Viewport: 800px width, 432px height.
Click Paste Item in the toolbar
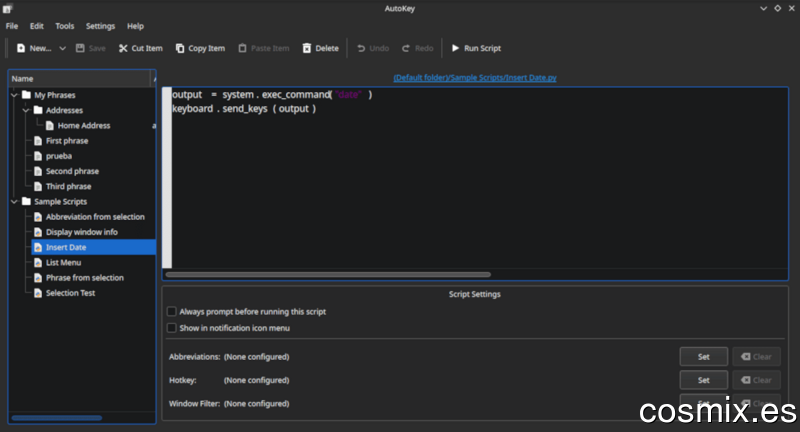pos(264,48)
